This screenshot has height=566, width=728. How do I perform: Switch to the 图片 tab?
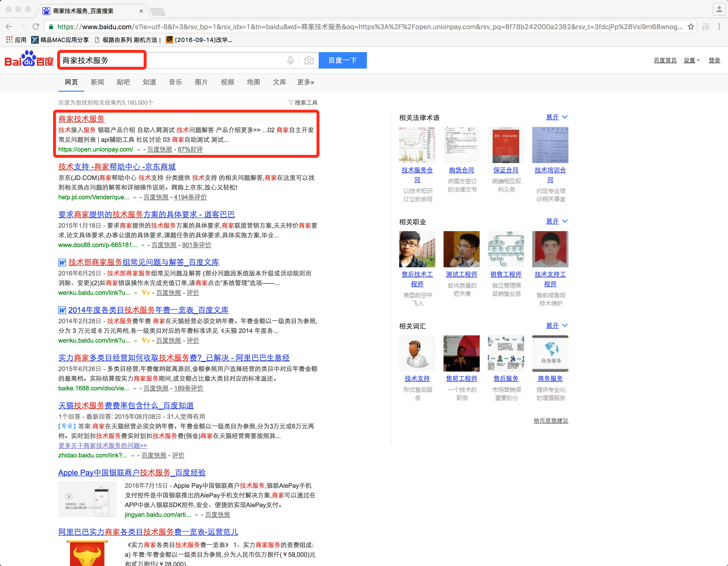[201, 82]
